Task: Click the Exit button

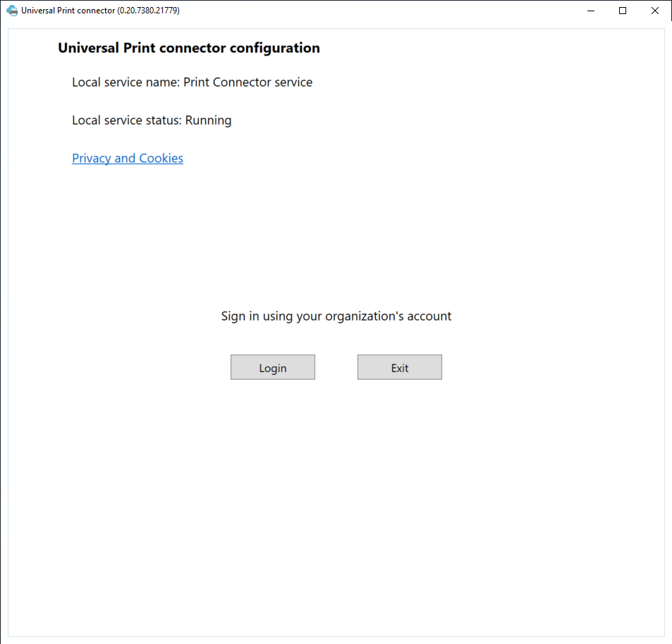Action: (x=399, y=367)
